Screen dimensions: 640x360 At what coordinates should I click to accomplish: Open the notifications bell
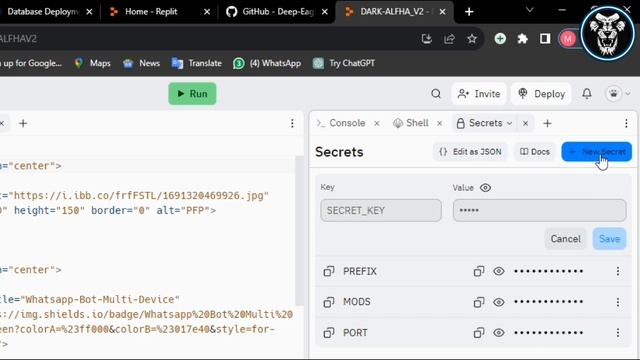(587, 94)
